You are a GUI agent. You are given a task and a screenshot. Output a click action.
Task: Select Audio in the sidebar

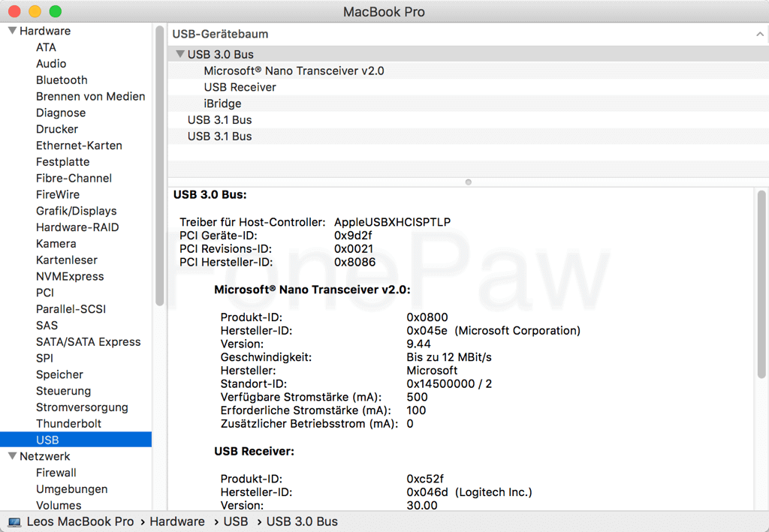click(x=51, y=64)
